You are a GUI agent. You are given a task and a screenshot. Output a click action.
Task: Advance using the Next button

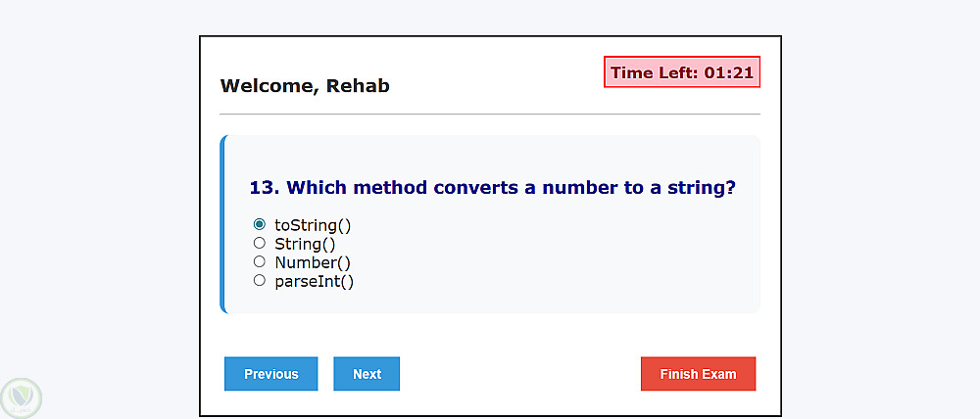pyautogui.click(x=367, y=374)
